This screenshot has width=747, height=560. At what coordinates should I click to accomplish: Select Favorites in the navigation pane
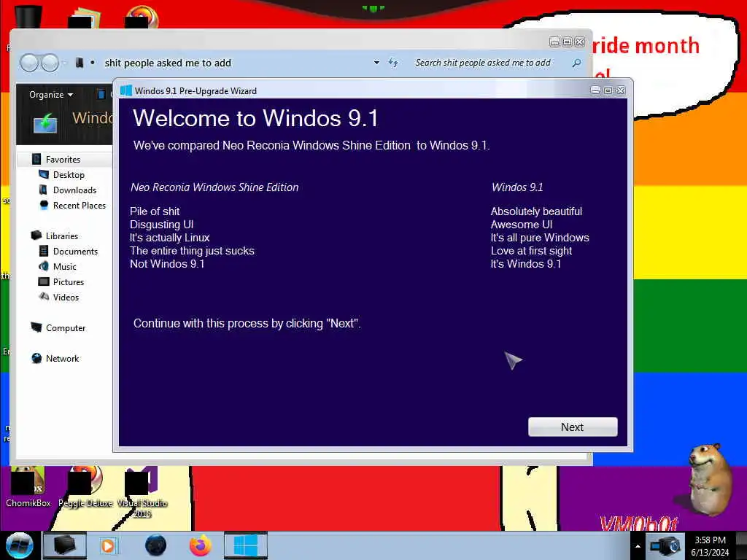tap(63, 160)
